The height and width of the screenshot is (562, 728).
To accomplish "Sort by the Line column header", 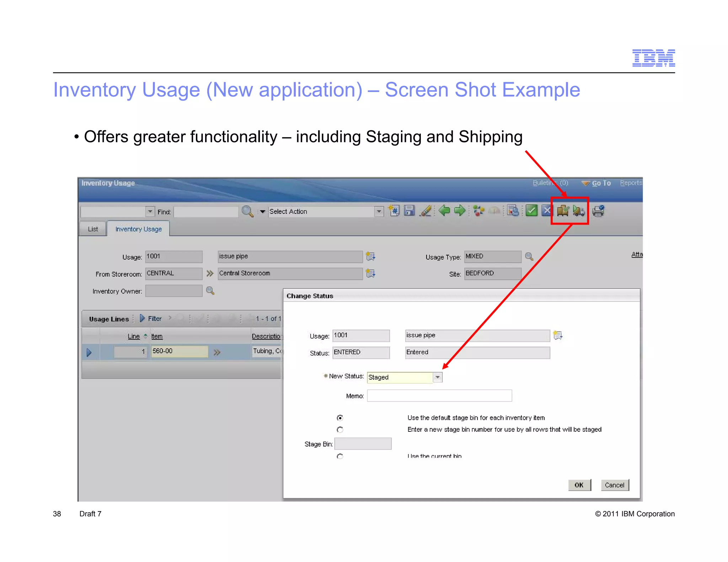I will pyautogui.click(x=134, y=336).
